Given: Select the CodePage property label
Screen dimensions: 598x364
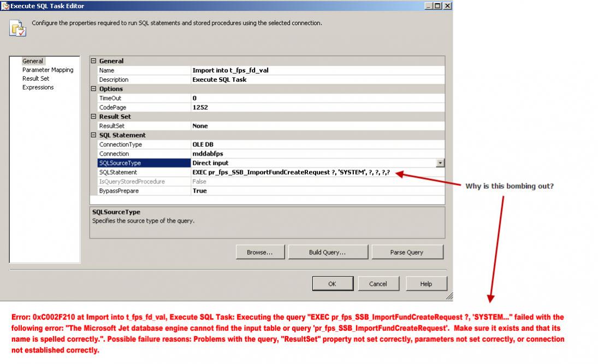Looking at the screenshot, I should 144,108.
